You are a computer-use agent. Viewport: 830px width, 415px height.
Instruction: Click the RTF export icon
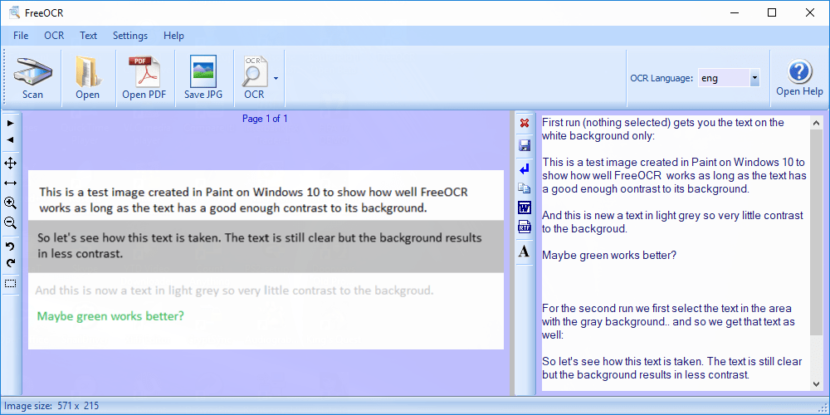click(524, 229)
